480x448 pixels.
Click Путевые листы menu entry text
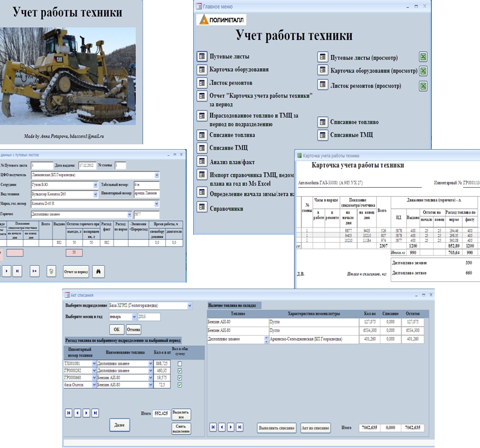229,57
